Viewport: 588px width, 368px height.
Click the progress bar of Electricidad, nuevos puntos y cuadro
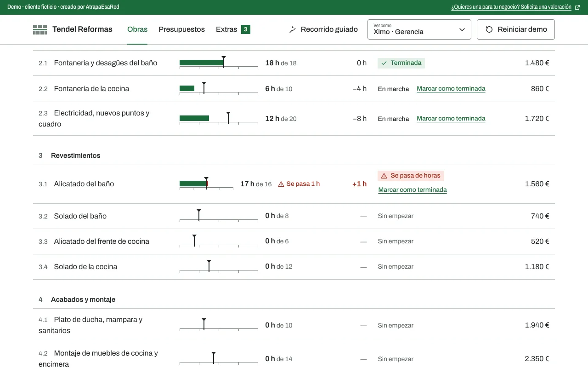[x=219, y=119]
